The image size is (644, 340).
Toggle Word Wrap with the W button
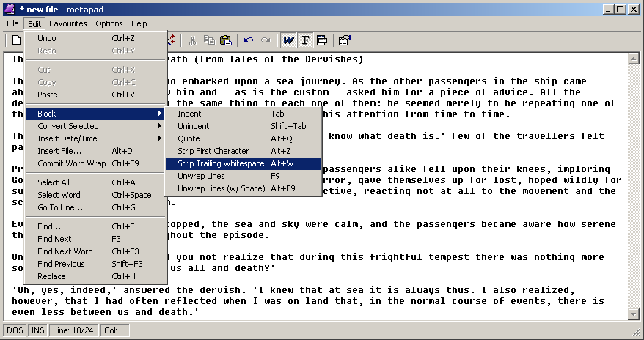pos(289,40)
